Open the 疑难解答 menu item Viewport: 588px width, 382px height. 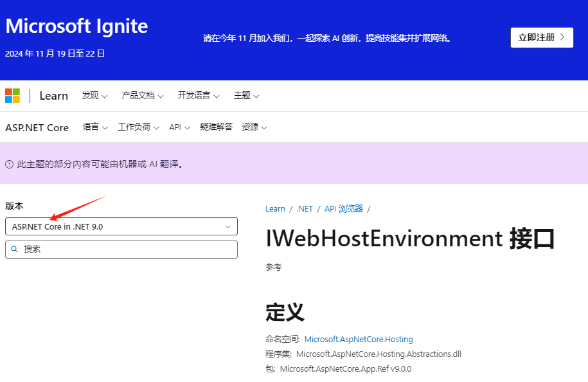point(217,127)
